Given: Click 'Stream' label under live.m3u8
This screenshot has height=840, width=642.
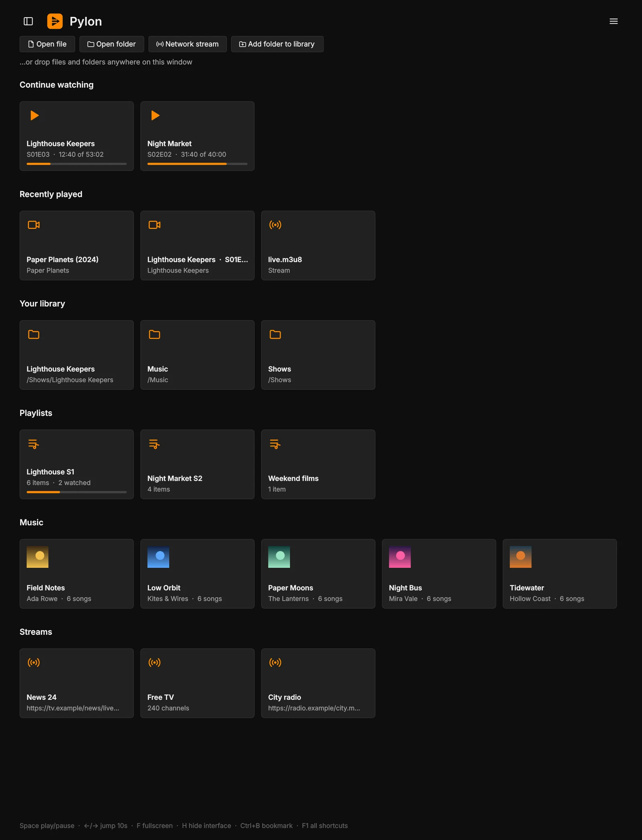Looking at the screenshot, I should coord(279,271).
